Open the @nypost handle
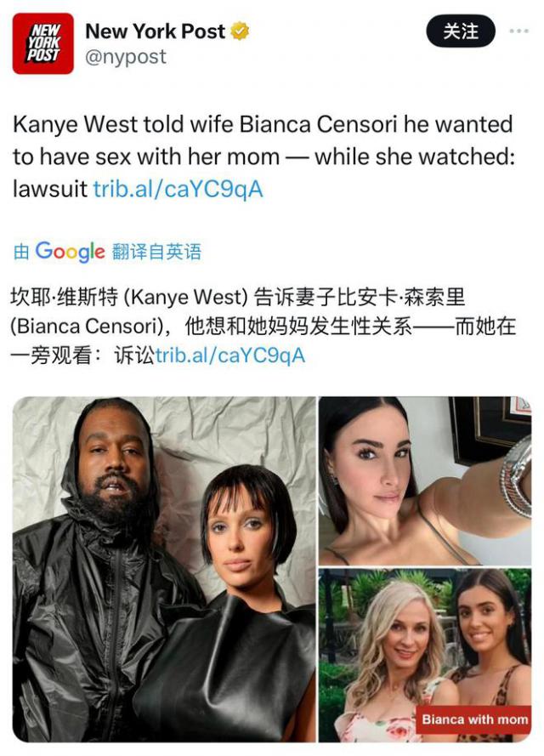544x756 pixels. click(126, 57)
